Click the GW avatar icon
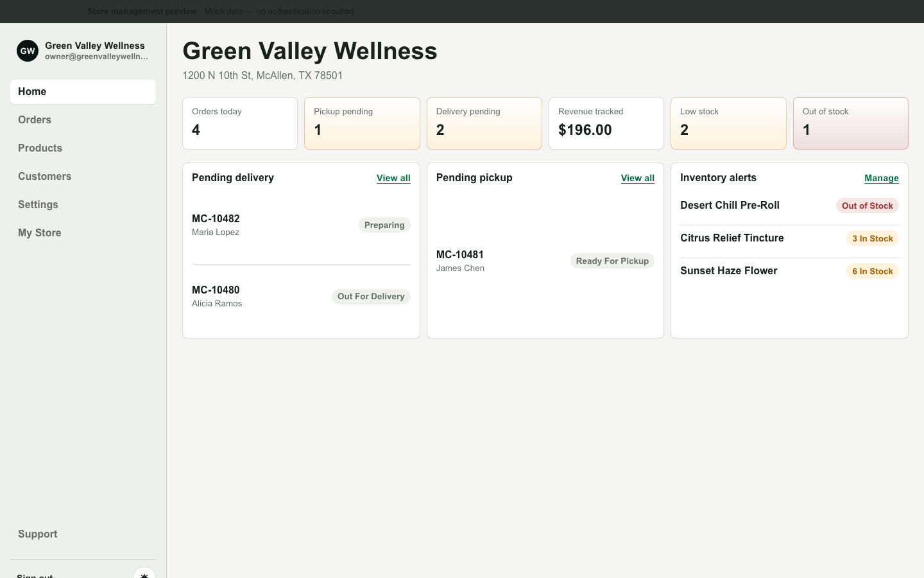 pos(28,51)
